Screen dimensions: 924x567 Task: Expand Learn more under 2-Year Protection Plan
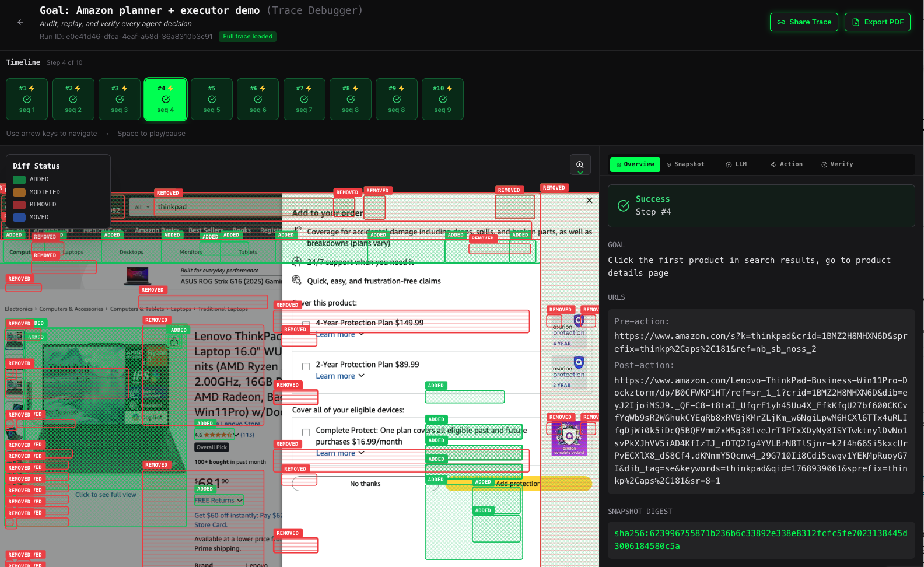(x=340, y=376)
